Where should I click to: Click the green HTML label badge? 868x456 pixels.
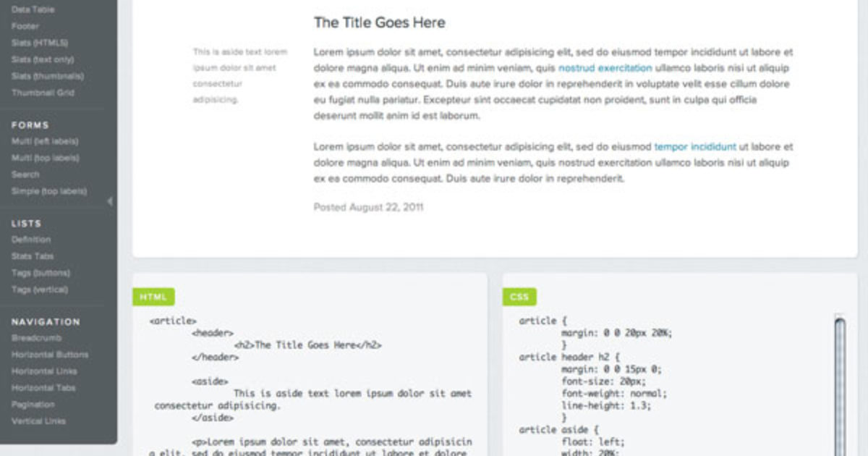(153, 297)
